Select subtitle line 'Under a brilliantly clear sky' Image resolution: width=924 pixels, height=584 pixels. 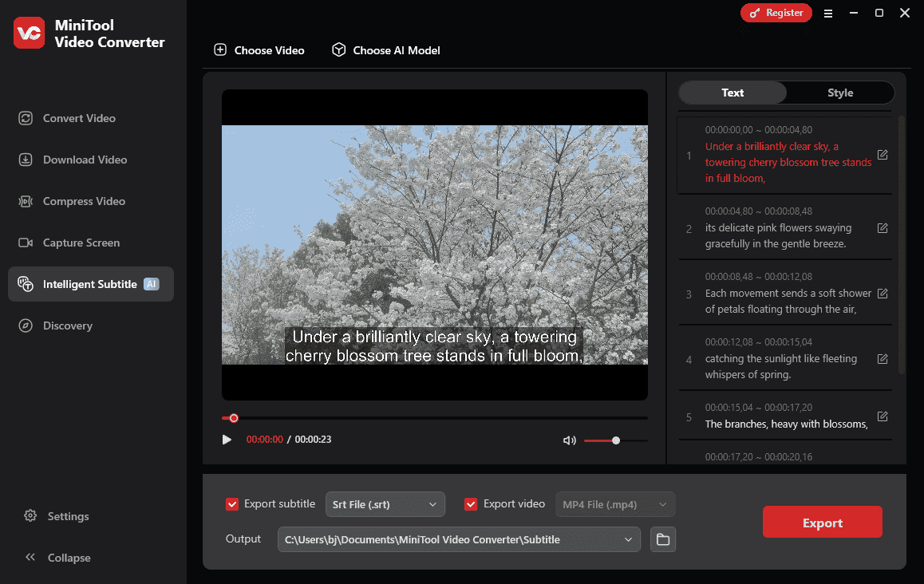point(788,162)
